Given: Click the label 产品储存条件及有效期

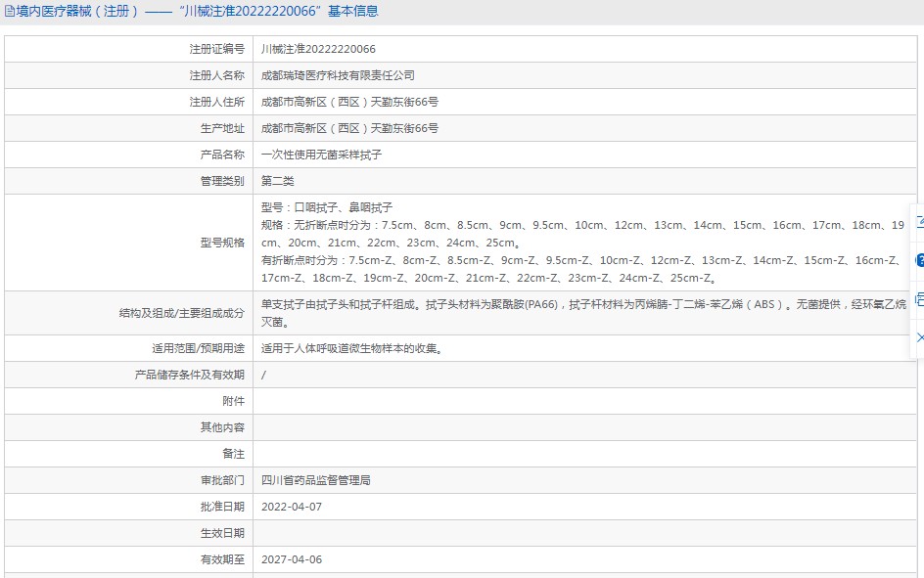Looking at the screenshot, I should pos(189,375).
